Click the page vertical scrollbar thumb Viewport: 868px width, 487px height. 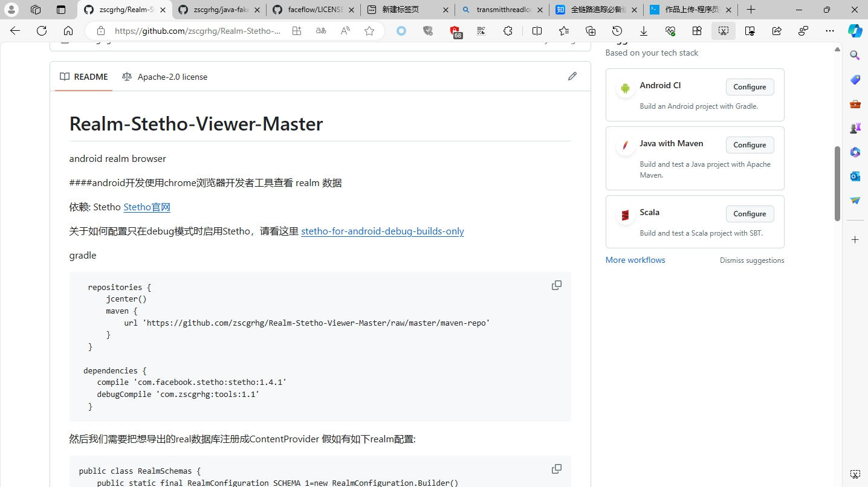[x=837, y=183]
